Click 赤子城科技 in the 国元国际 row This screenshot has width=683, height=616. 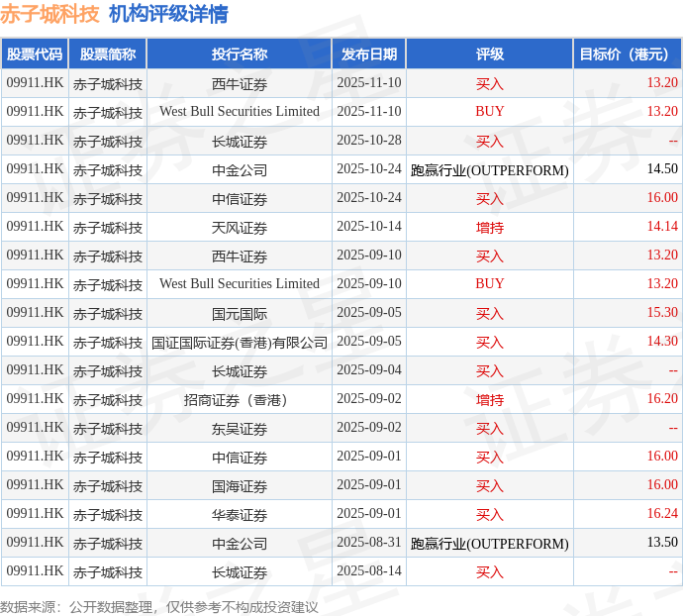coord(108,314)
